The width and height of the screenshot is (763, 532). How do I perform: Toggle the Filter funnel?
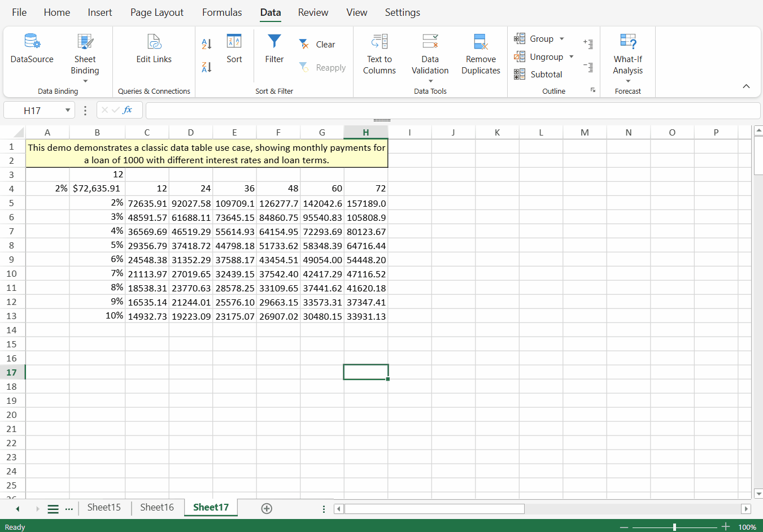(x=274, y=49)
